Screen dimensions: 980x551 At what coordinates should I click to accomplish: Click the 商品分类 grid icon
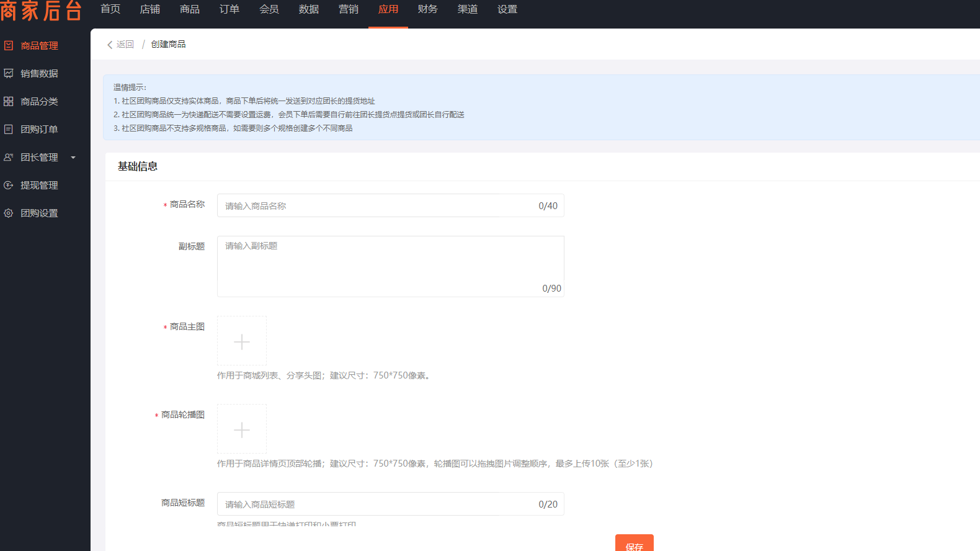(9, 101)
